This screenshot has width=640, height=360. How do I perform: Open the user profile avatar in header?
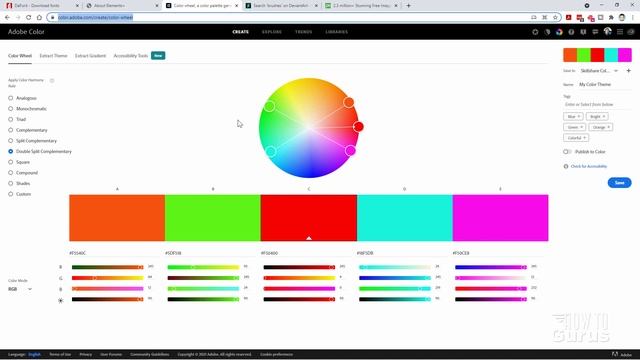click(x=607, y=31)
